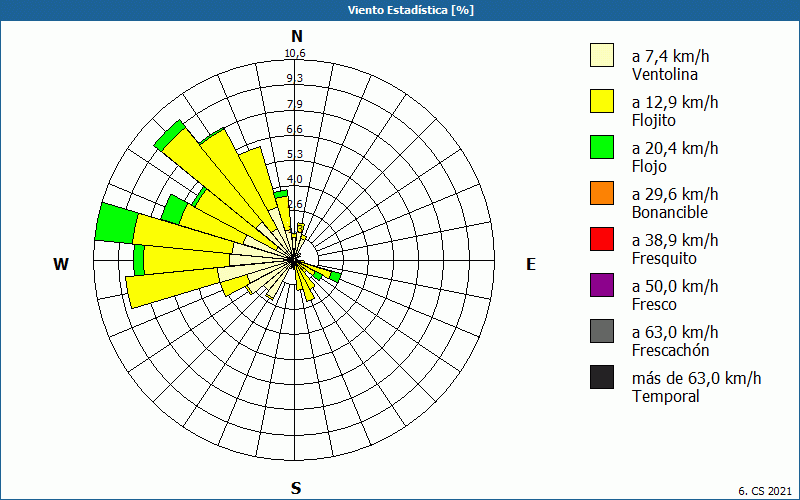Screen dimensions: 800x500
Task: Click the 2,6 ring scale value
Action: point(296,204)
